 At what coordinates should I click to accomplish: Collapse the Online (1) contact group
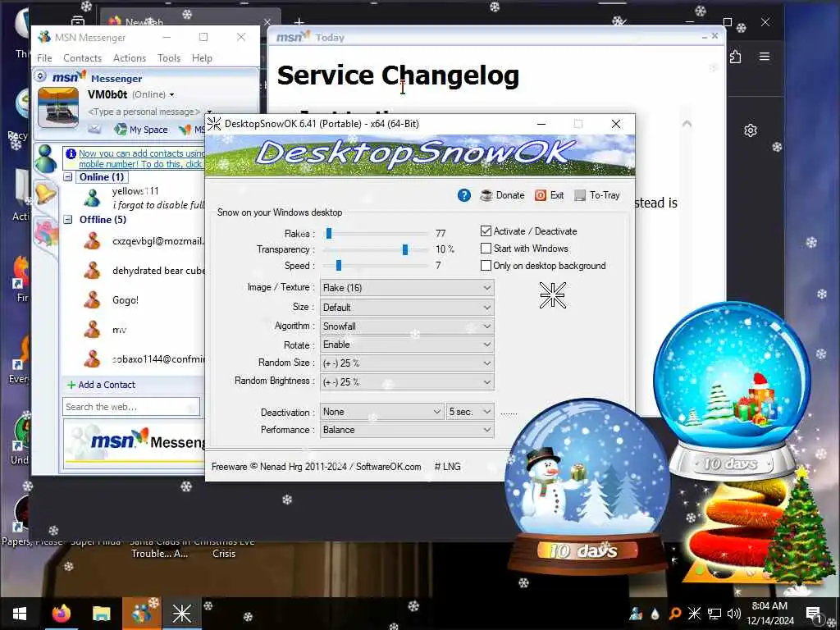point(68,177)
